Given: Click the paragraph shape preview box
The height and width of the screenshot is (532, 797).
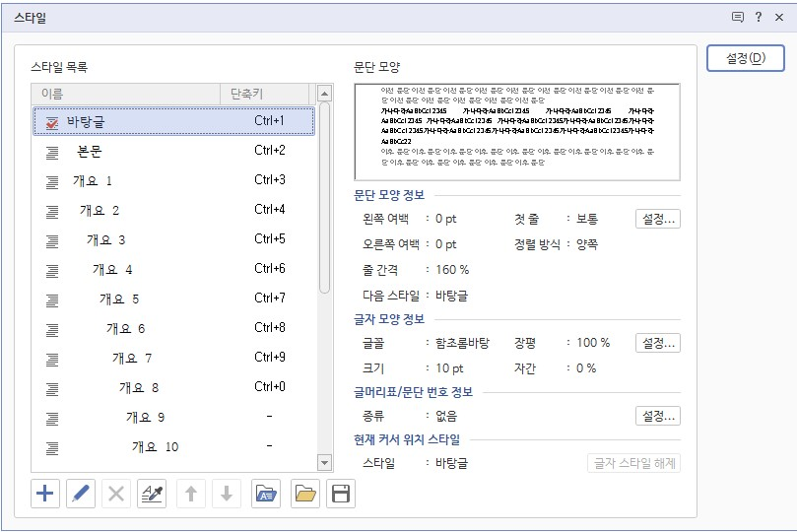Looking at the screenshot, I should tap(517, 132).
